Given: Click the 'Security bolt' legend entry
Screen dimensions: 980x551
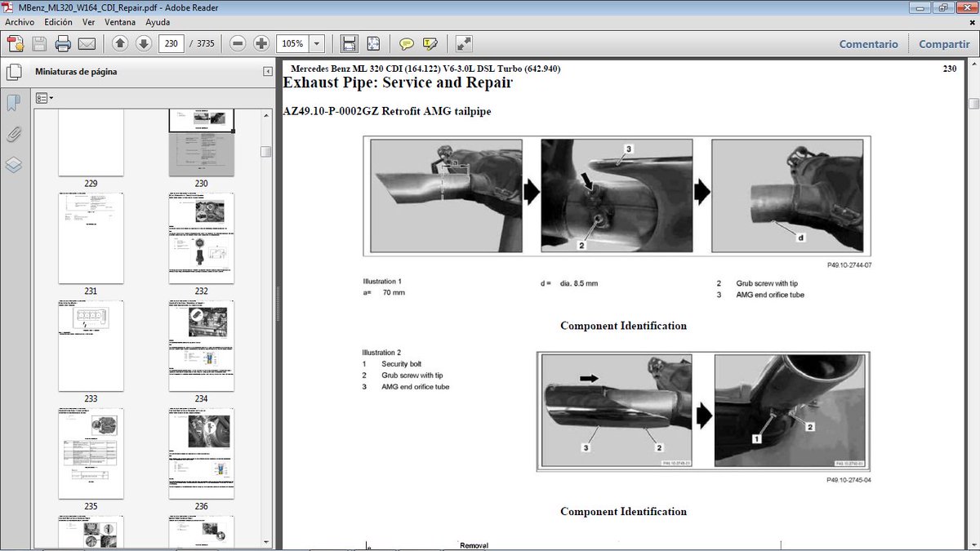Looking at the screenshot, I should [402, 364].
